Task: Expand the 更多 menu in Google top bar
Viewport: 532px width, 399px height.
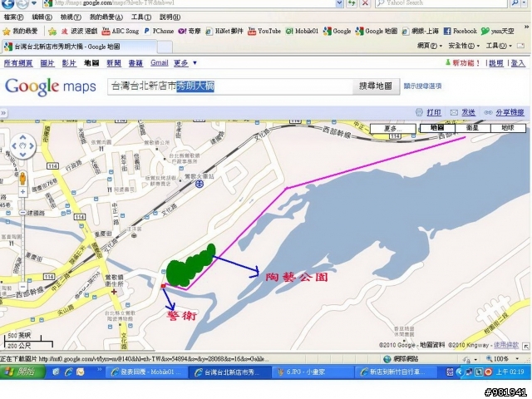Action: tap(185, 63)
